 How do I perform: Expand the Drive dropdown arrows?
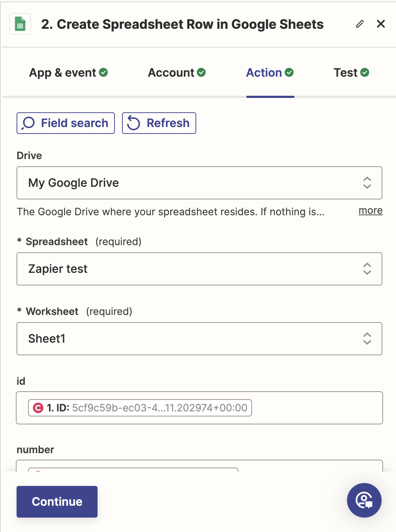(x=367, y=183)
